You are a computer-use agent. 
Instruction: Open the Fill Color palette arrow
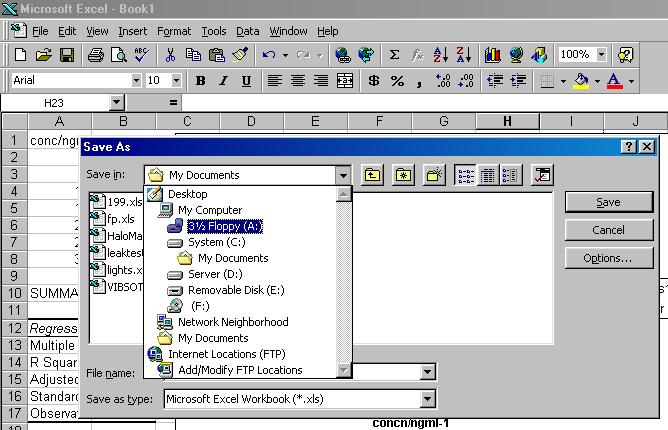(x=597, y=81)
